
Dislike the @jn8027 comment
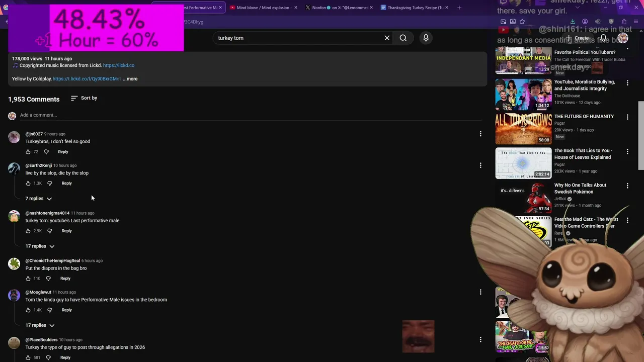pyautogui.click(x=46, y=152)
